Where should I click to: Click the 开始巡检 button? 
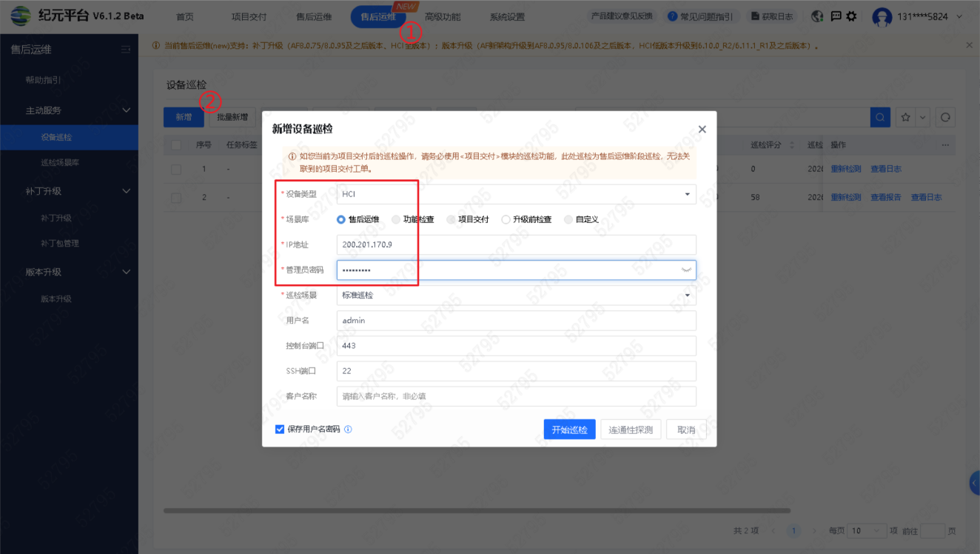point(569,430)
